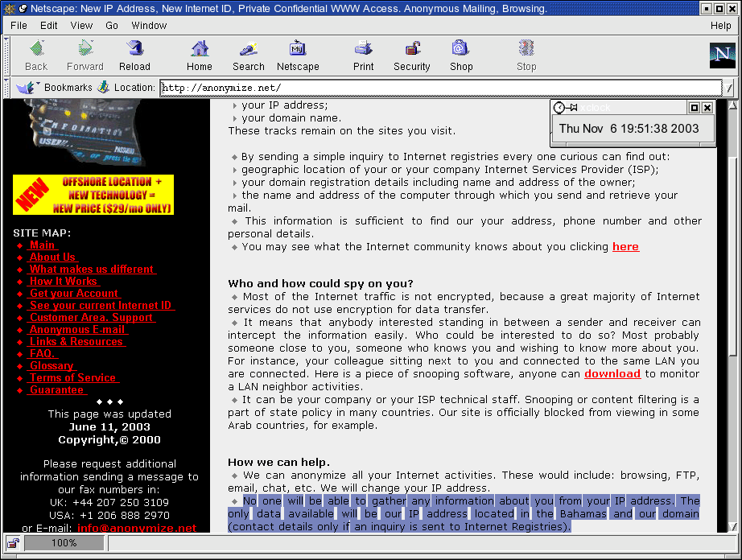Open the Go menu

[x=112, y=26]
